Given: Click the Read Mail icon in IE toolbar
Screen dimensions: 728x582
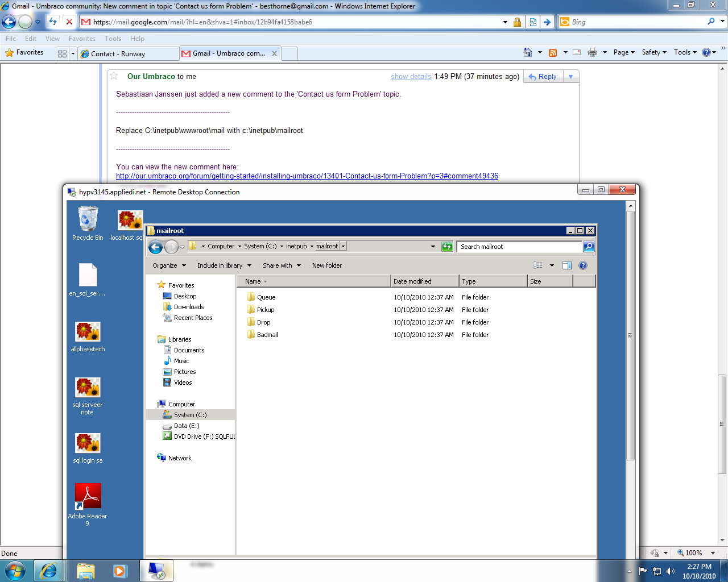Looking at the screenshot, I should click(x=577, y=52).
